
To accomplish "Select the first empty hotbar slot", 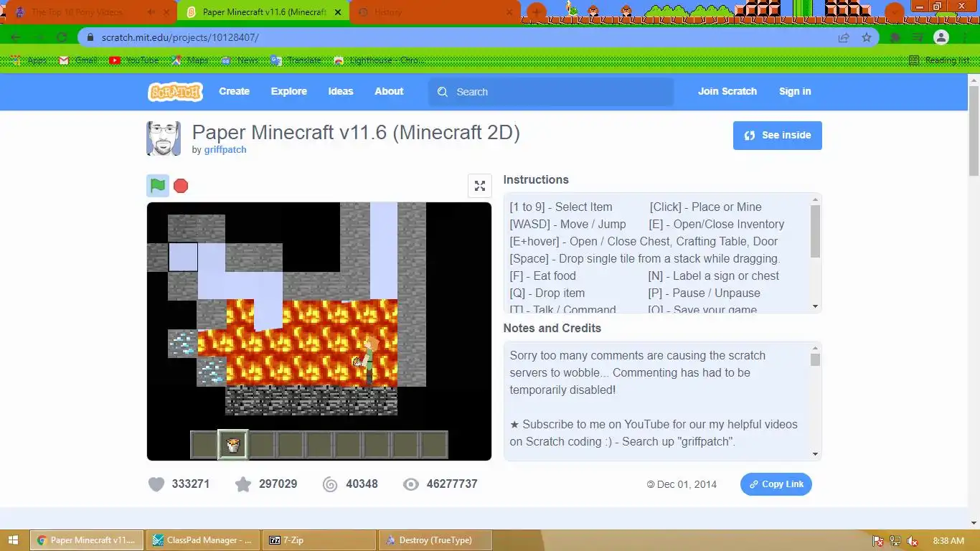I will (204, 445).
